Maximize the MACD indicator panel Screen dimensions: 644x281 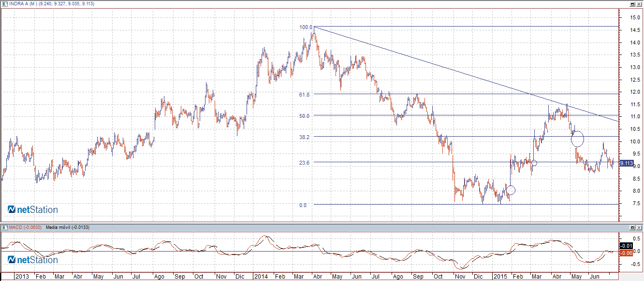[632, 227]
